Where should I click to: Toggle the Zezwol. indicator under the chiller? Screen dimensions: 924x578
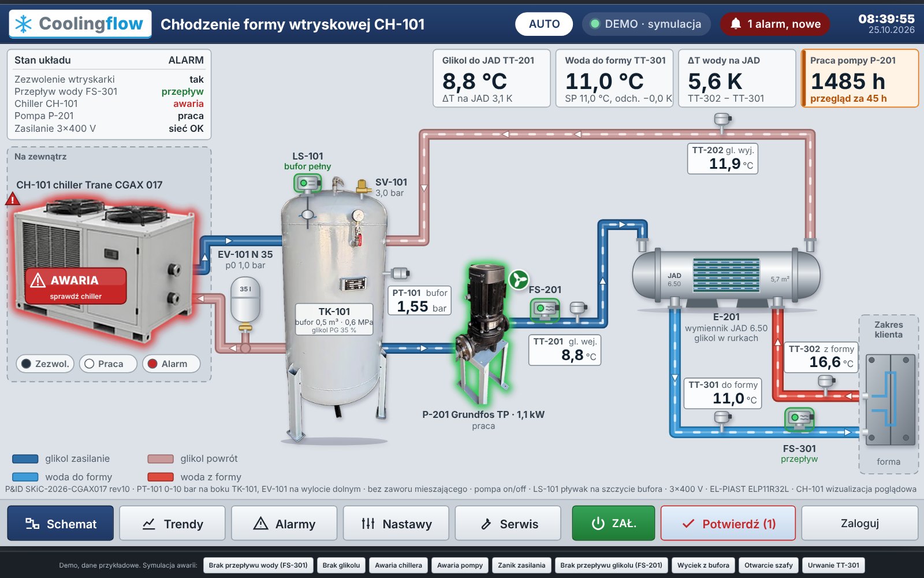pos(45,364)
